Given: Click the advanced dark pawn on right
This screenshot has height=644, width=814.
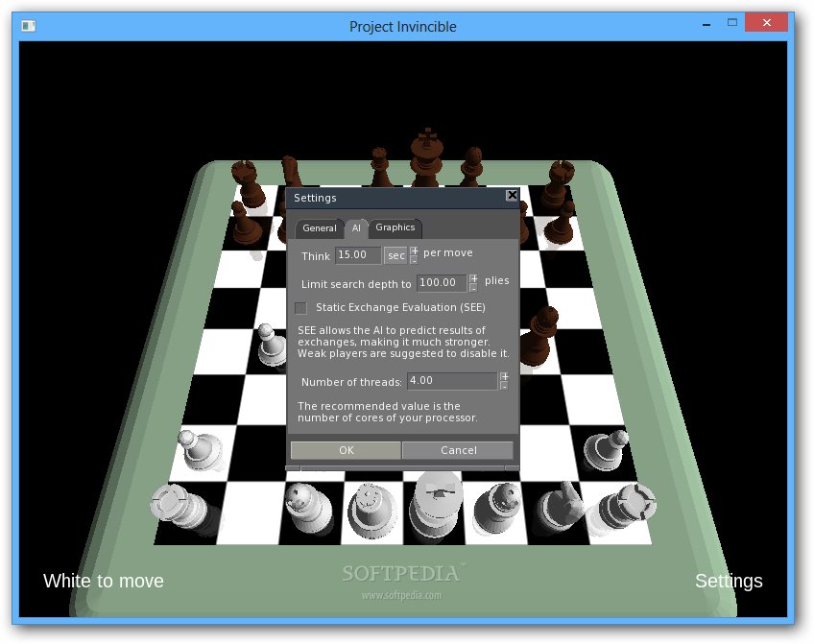Looking at the screenshot, I should (x=539, y=336).
